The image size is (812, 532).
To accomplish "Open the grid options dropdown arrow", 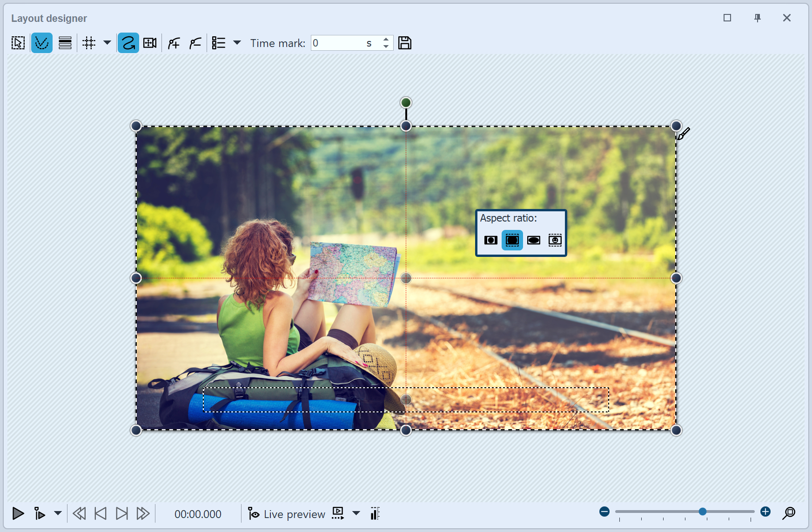I will (107, 43).
